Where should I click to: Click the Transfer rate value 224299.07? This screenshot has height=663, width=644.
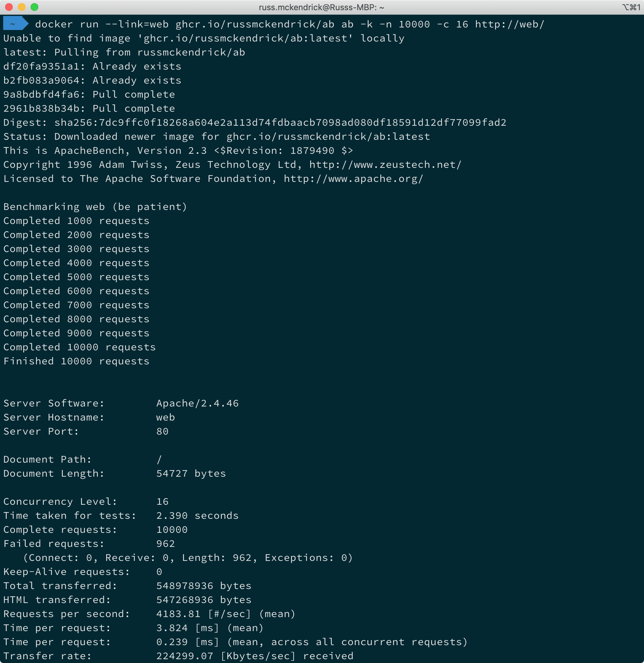(x=185, y=656)
